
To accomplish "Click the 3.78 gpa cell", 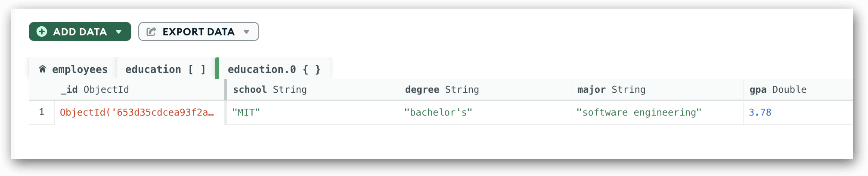I will click(x=798, y=113).
